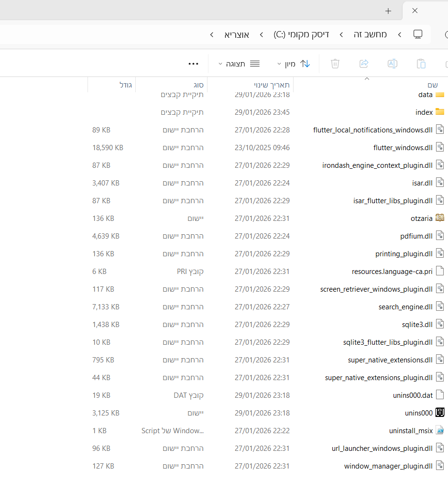Select resources.language-ca.pri file
Image resolution: width=448 pixels, height=481 pixels.
tap(392, 272)
